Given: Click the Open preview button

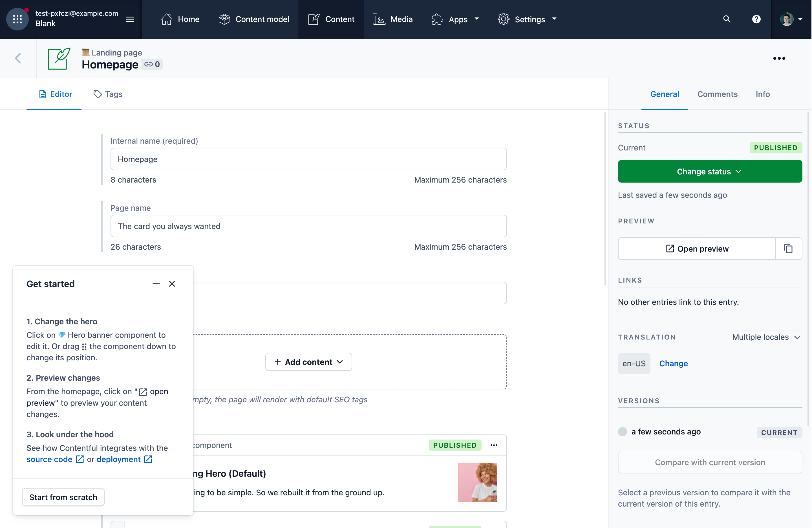Looking at the screenshot, I should [x=697, y=249].
